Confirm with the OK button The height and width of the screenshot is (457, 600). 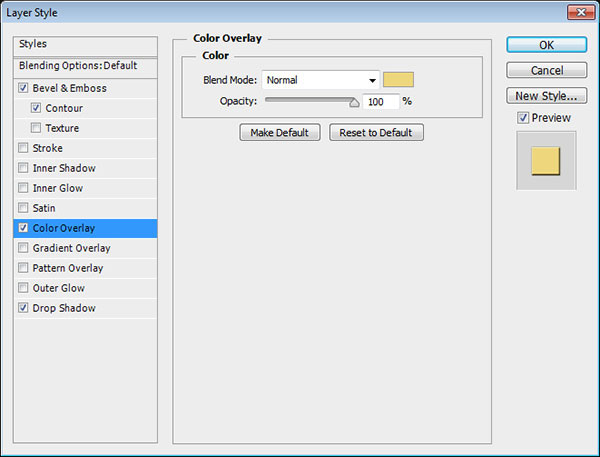[x=546, y=45]
